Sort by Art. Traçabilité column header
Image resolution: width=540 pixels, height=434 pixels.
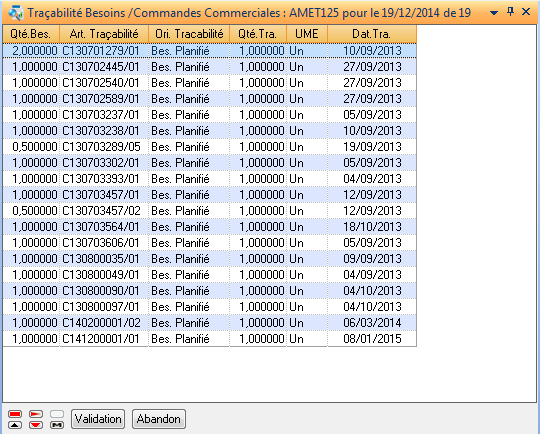[104, 34]
